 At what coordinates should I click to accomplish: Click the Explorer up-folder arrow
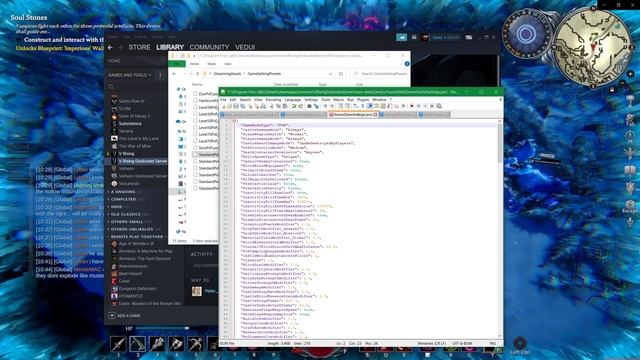(x=198, y=74)
